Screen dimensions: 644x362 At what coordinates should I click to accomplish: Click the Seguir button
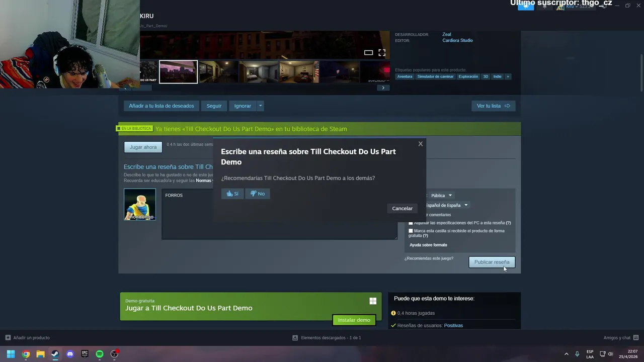pyautogui.click(x=214, y=106)
